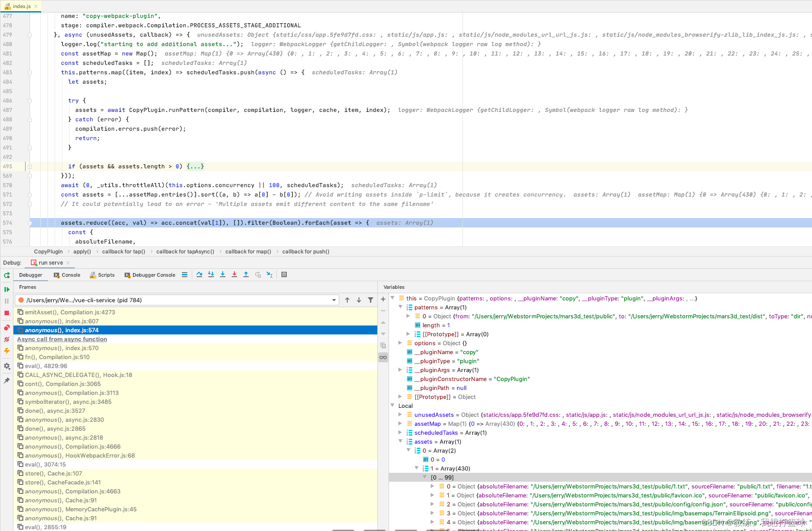Open Debugger Console tab
This screenshot has width=812, height=531.
coord(150,275)
